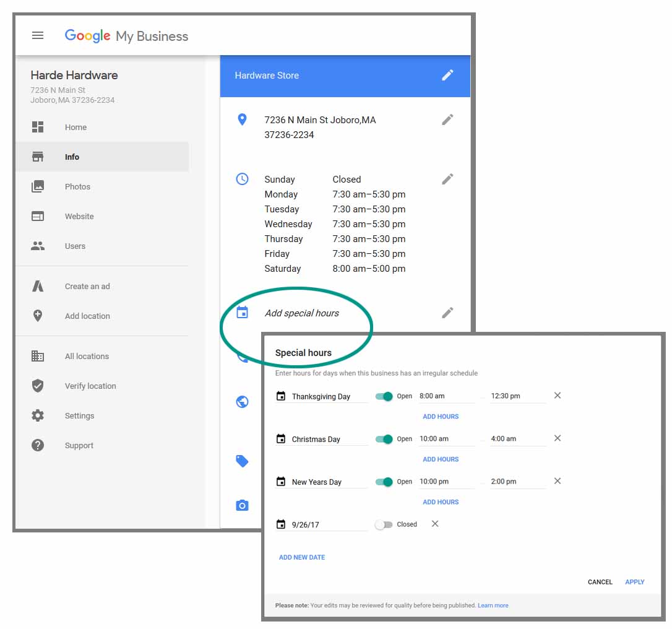Open the hamburger menu icon
Screen dimensions: 672x629
click(x=38, y=35)
